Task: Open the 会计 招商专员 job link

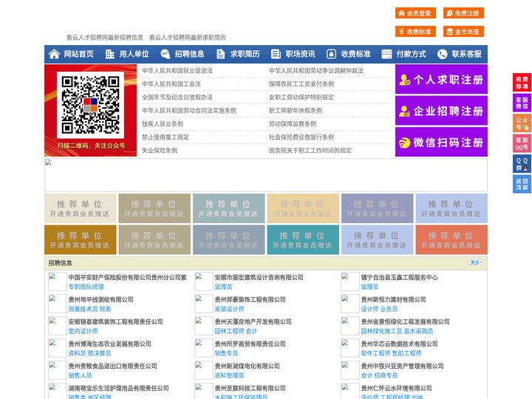Action: click(379, 375)
